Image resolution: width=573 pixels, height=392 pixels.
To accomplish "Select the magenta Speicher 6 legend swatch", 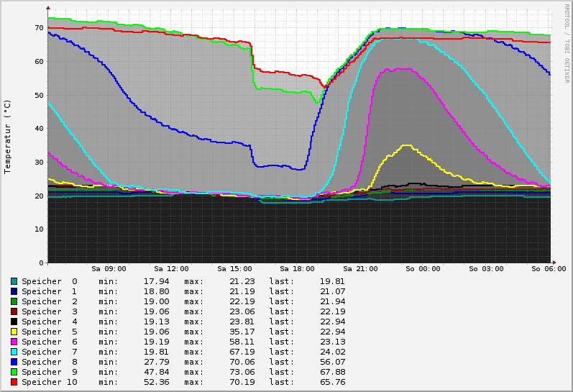I will (14, 342).
